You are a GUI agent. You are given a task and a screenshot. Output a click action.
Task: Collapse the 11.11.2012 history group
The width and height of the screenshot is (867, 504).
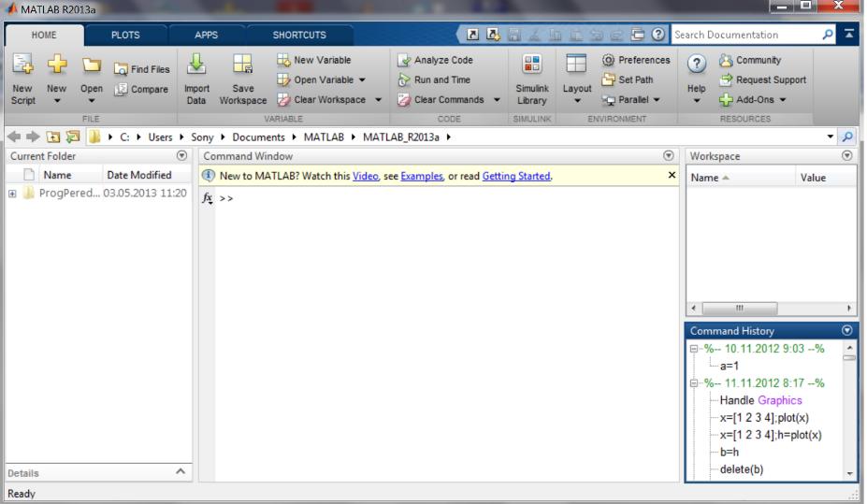(694, 383)
